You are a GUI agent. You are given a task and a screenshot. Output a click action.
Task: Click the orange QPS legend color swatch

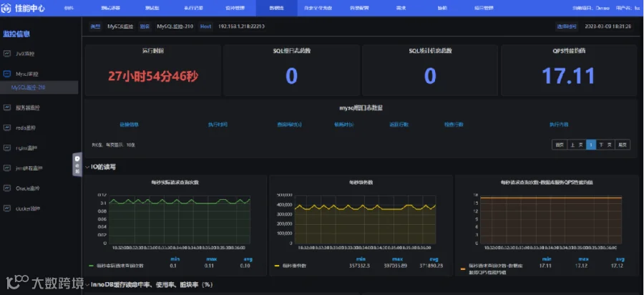coord(463,269)
